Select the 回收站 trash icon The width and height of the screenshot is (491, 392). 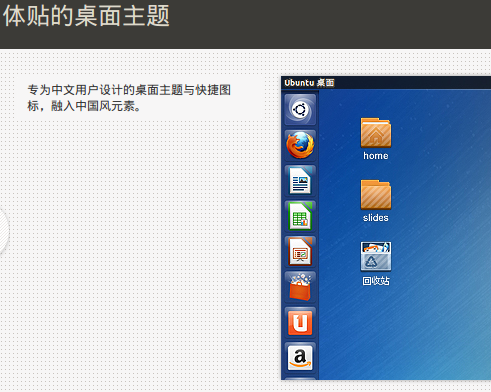(376, 257)
